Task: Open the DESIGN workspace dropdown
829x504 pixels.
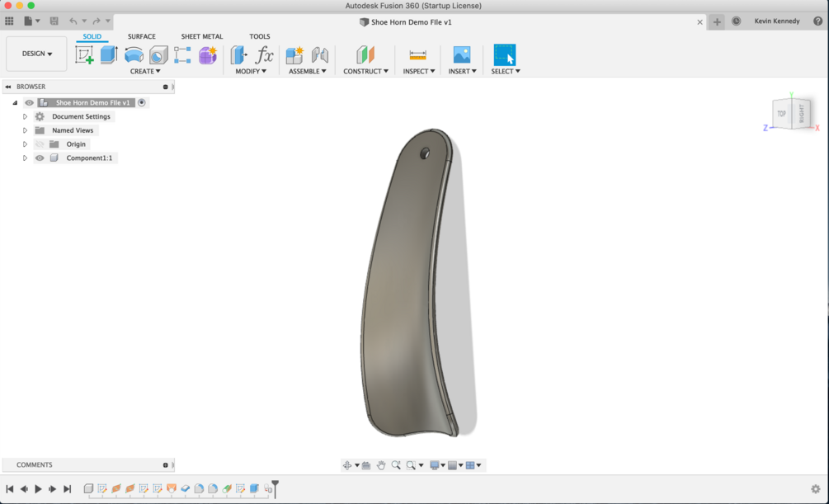Action: point(36,54)
